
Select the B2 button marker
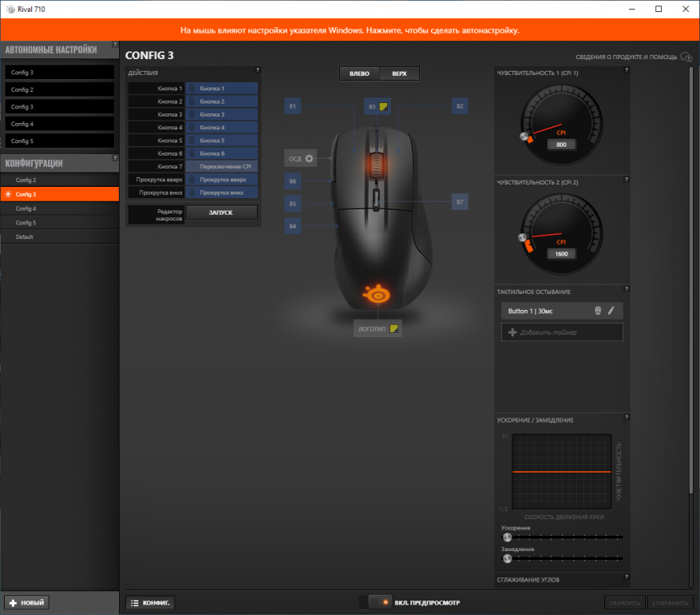click(x=460, y=106)
